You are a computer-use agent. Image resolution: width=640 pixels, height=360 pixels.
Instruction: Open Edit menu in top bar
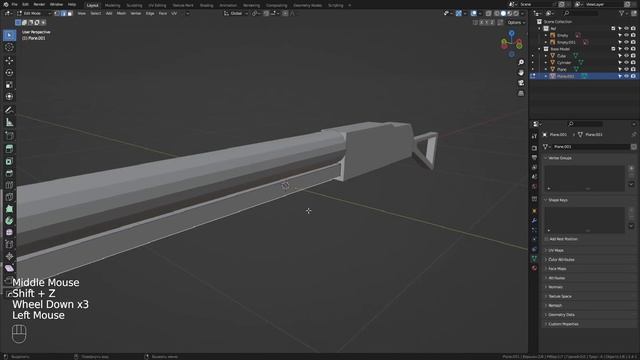(x=25, y=4)
